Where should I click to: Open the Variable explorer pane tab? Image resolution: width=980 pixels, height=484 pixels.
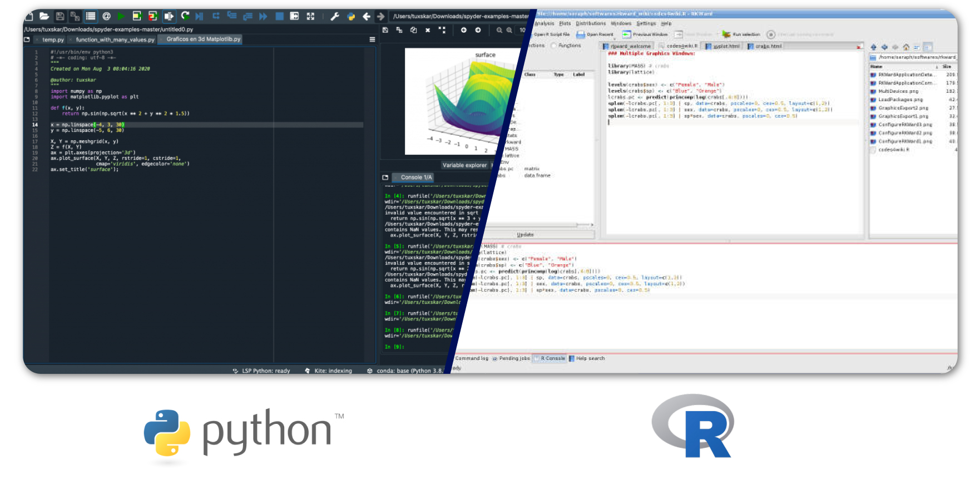pyautogui.click(x=464, y=165)
